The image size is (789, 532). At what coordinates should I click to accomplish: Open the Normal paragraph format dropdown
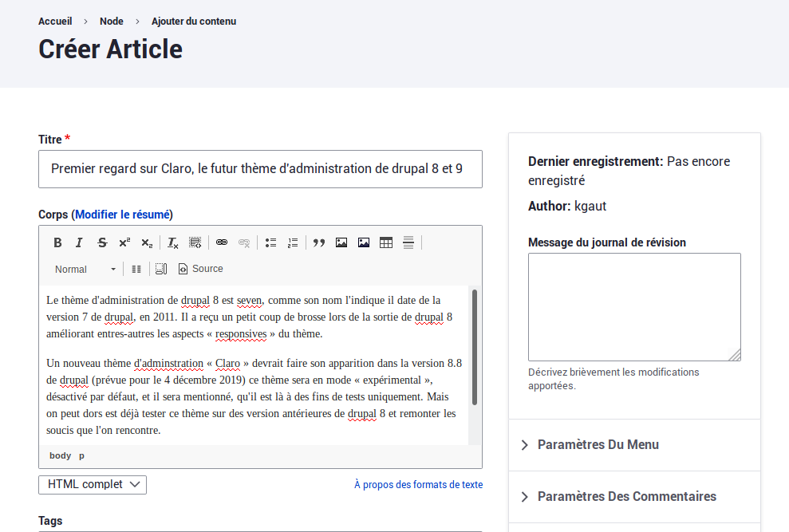85,270
